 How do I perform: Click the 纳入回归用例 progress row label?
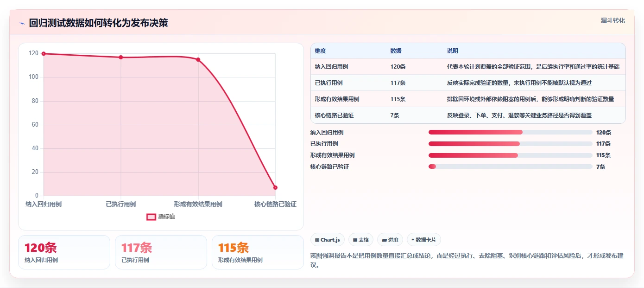[327, 132]
